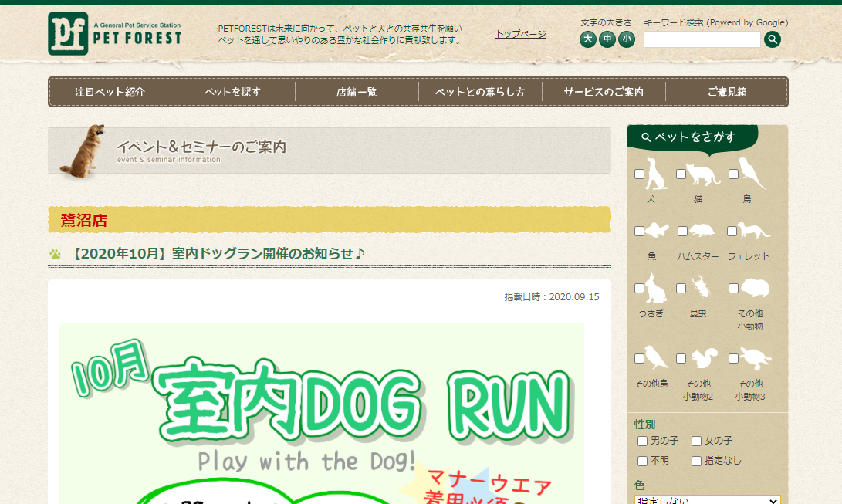Check the 犬 (dog) checkbox
842x504 pixels.
(639, 174)
